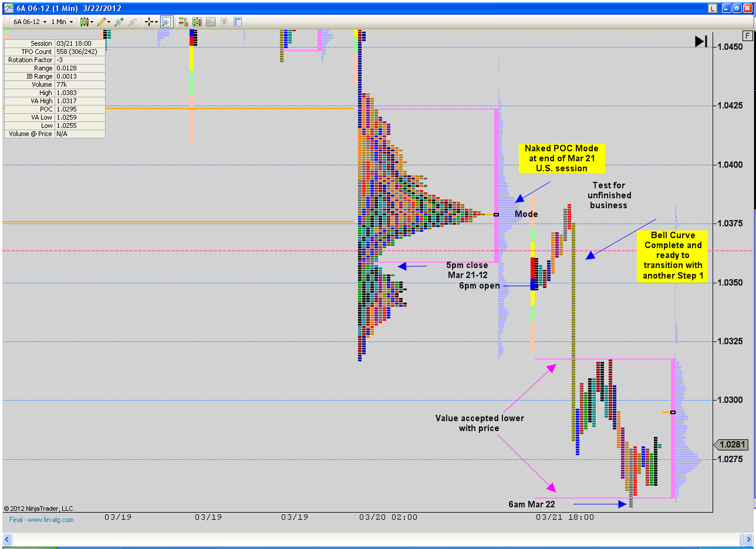Open the chart style candlestick icon

point(85,22)
